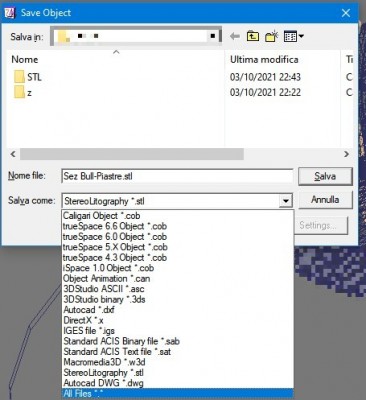Collapse the 'Salva come' dropdown arrow
This screenshot has height=400, width=366.
tap(286, 201)
